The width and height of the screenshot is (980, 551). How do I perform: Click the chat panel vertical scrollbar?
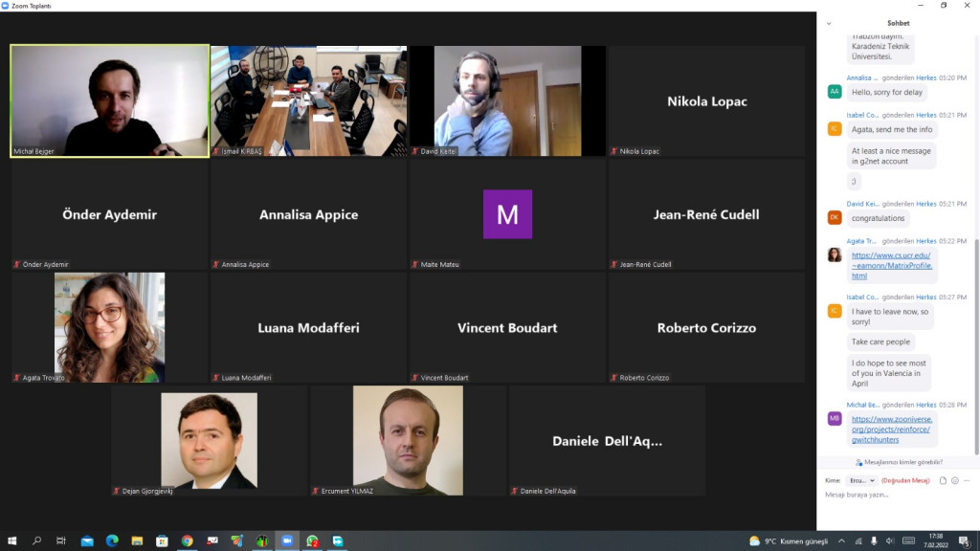click(976, 346)
